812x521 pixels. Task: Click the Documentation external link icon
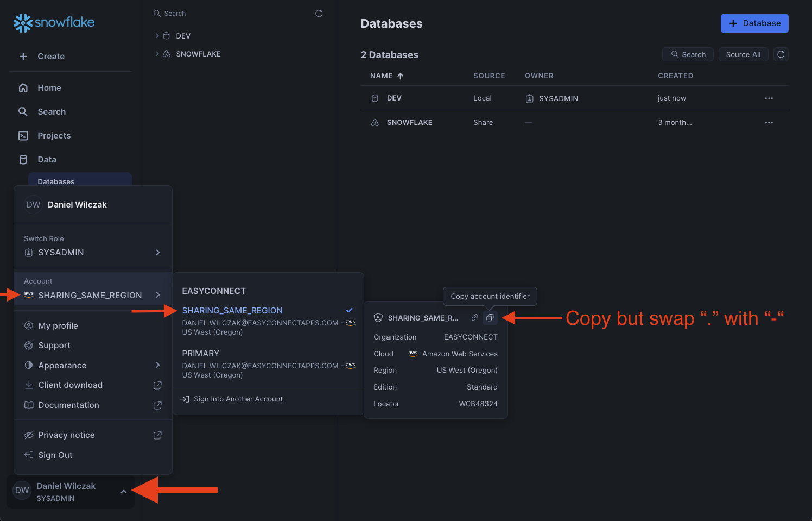click(157, 405)
